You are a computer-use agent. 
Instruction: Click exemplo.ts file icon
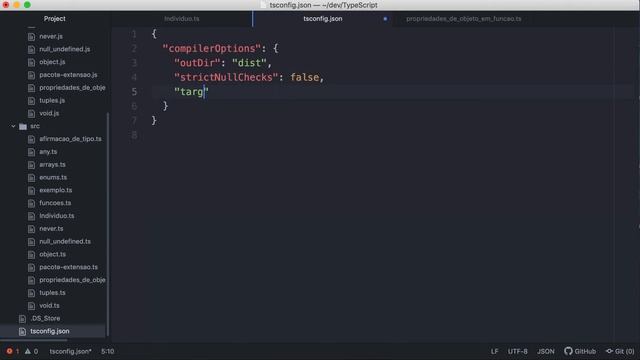[x=31, y=191]
